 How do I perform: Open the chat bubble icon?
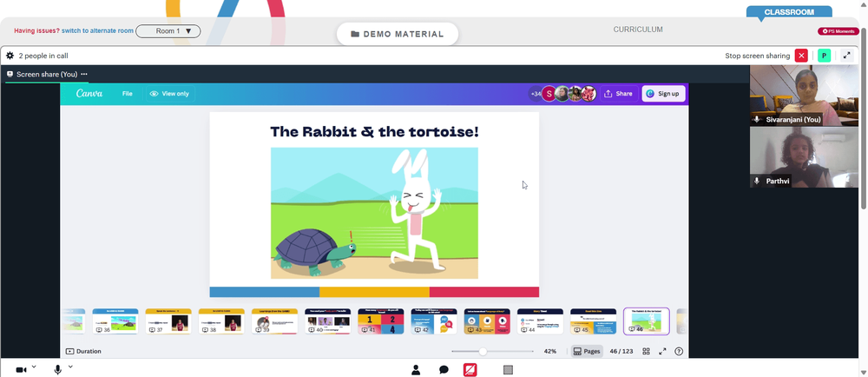pyautogui.click(x=444, y=370)
